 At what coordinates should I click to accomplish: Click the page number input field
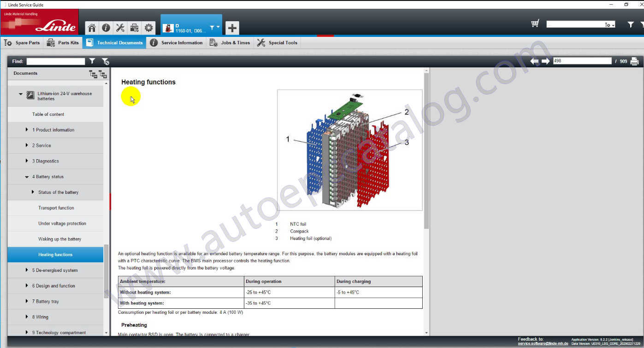(x=582, y=61)
